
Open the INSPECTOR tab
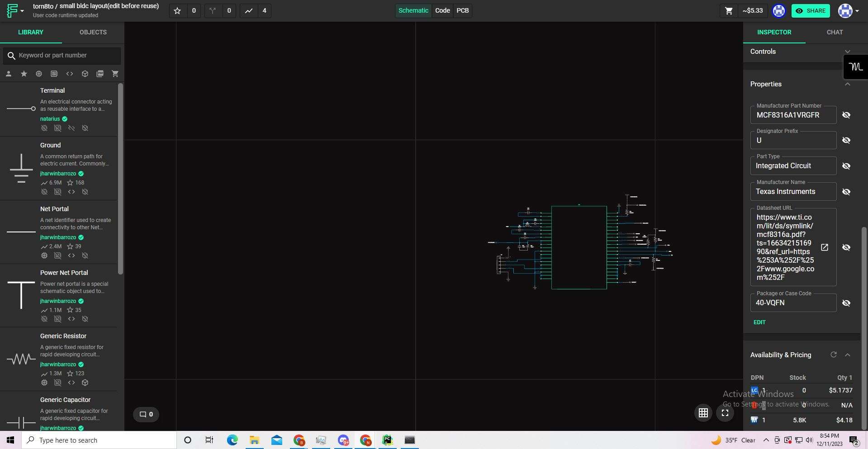(774, 32)
